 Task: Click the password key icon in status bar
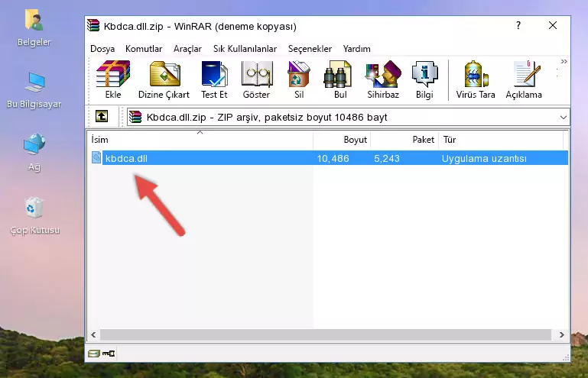point(109,354)
